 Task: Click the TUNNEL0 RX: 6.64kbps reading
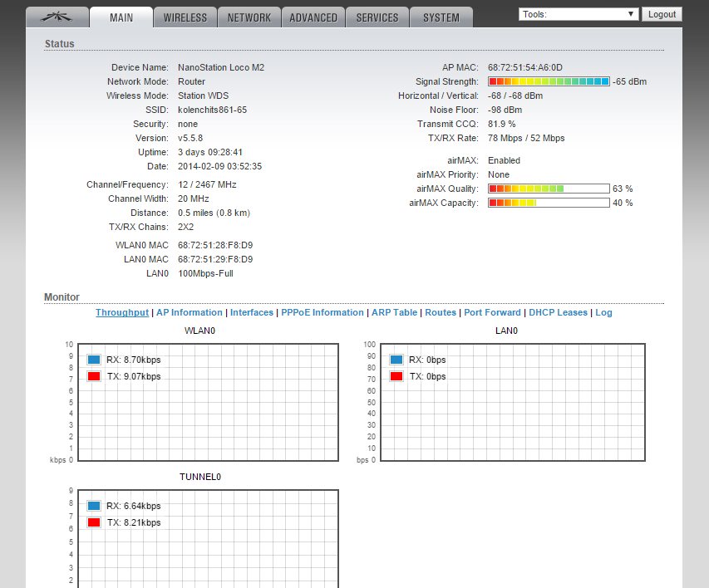(x=133, y=506)
